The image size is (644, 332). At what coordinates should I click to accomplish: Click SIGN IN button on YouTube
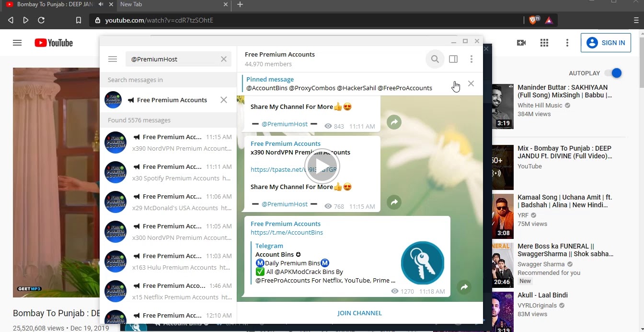606,43
